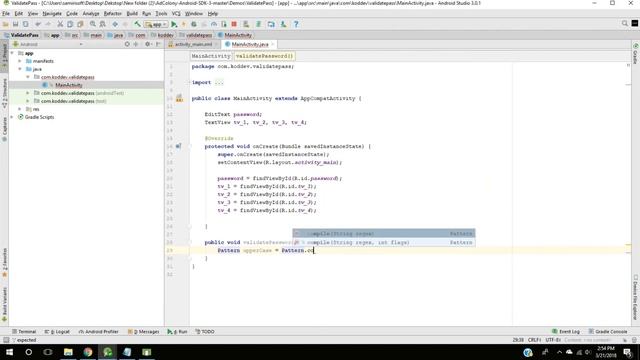Click the scroll from source target icon
This screenshot has width=640, height=360.
pyautogui.click(x=127, y=44)
